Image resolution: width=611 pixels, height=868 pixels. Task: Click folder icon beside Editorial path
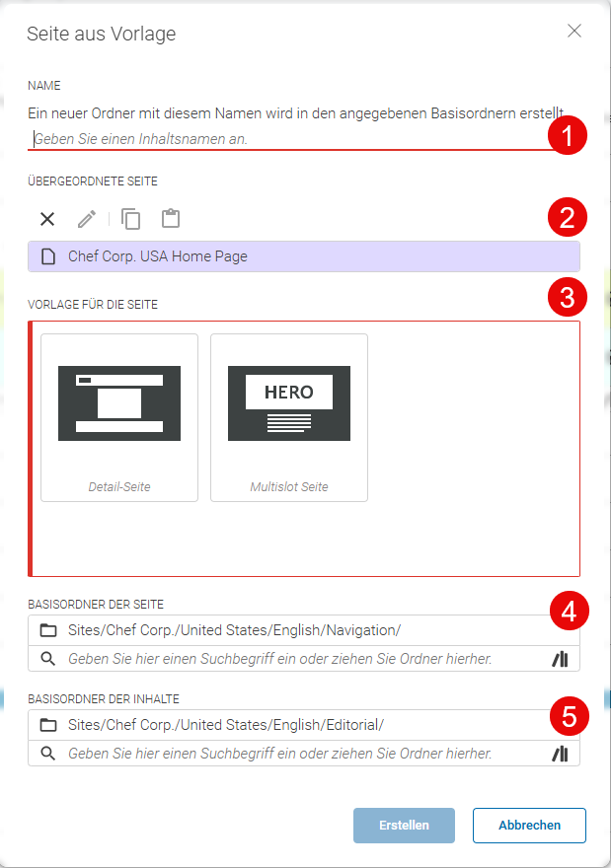(x=48, y=725)
